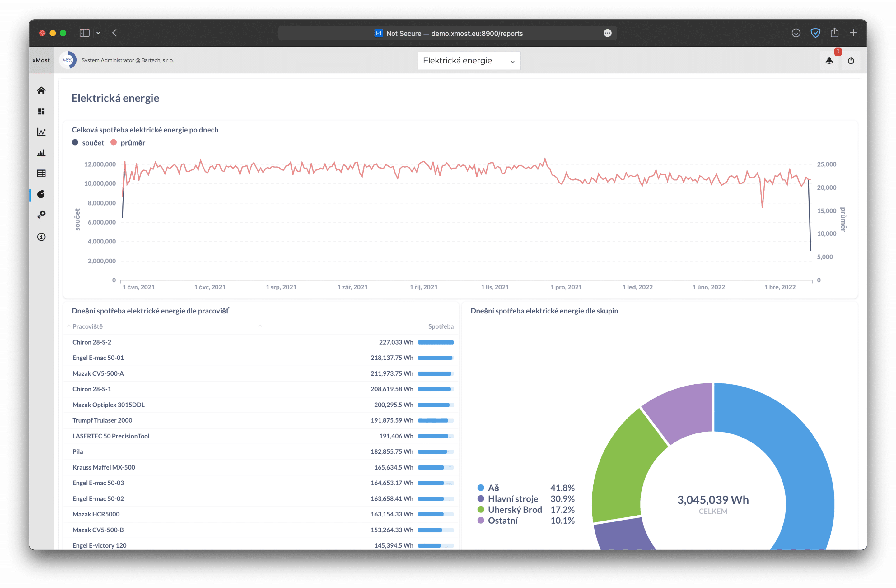Select the Engel E-mac 50-02 row
Viewport: 896px width, 588px height.
coord(260,498)
